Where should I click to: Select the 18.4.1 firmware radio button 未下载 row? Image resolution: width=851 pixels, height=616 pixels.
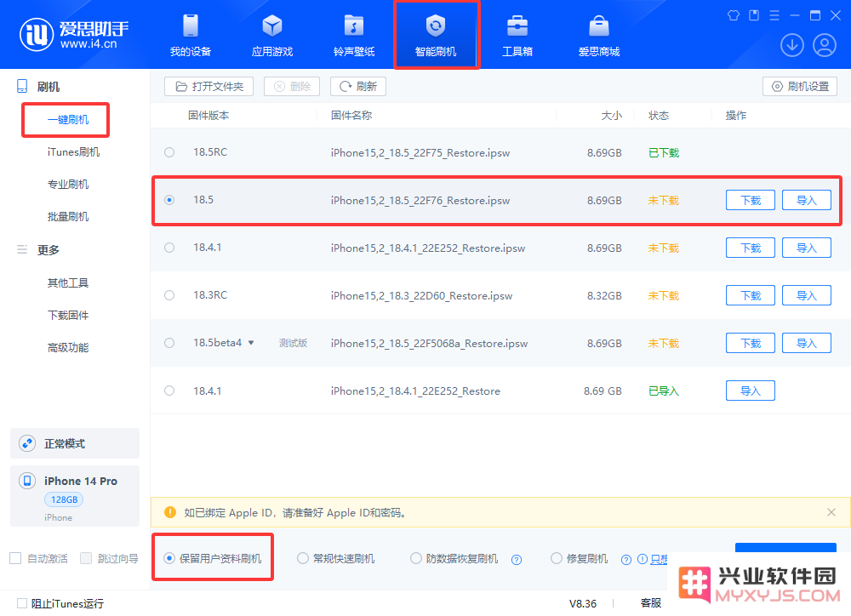169,248
